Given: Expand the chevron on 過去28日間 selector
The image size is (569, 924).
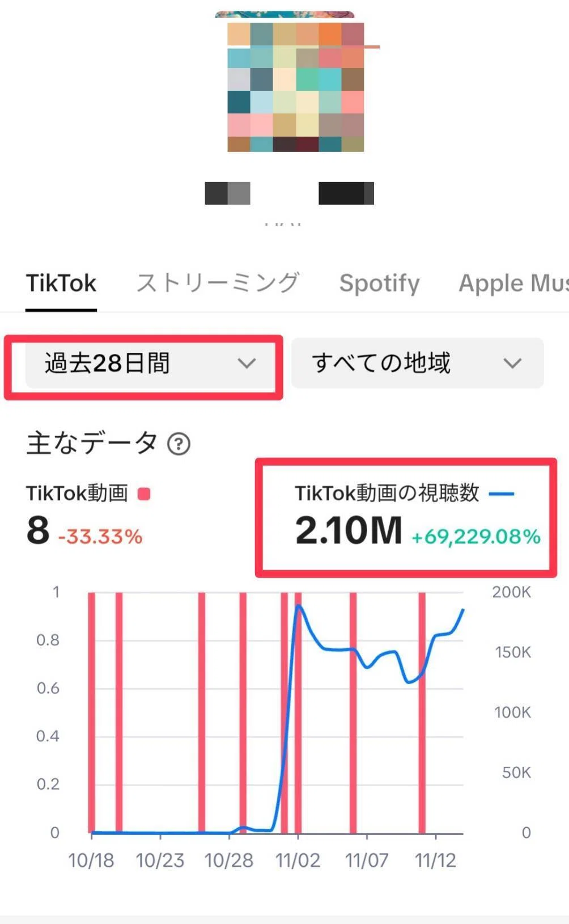Looking at the screenshot, I should click(x=247, y=363).
